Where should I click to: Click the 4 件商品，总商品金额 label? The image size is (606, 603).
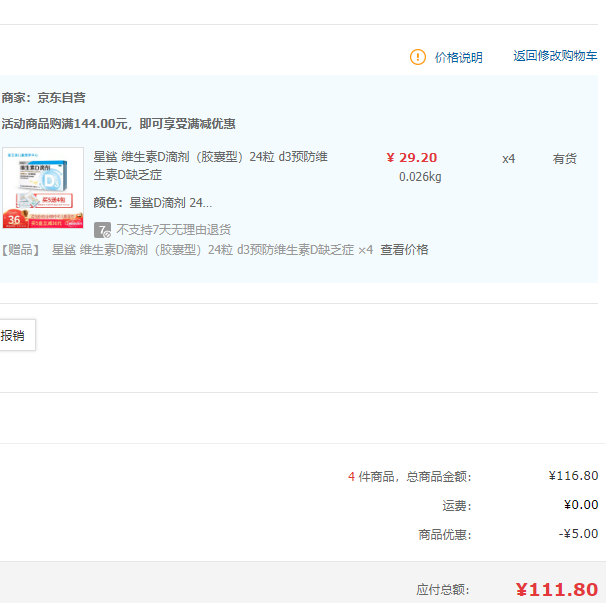pyautogui.click(x=410, y=477)
